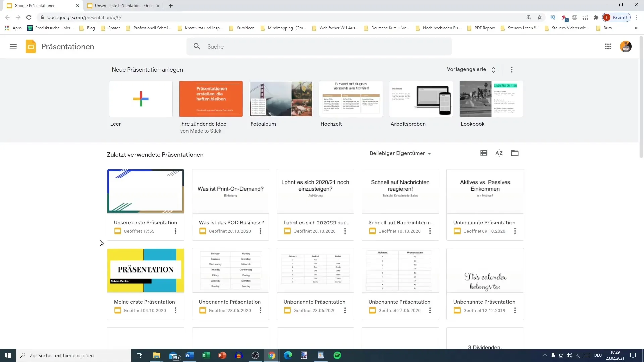The width and height of the screenshot is (644, 362).
Task: Open a new browser tab
Action: (x=171, y=6)
